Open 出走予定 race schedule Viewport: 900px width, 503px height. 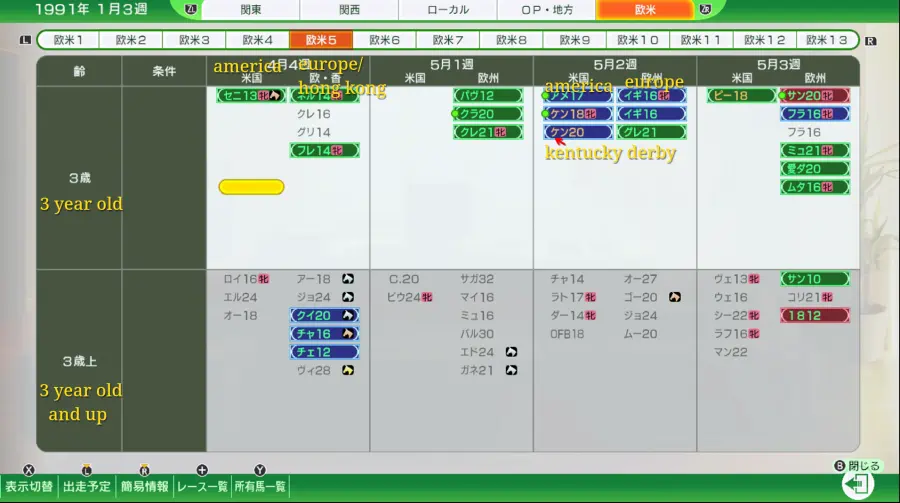[x=87, y=487]
